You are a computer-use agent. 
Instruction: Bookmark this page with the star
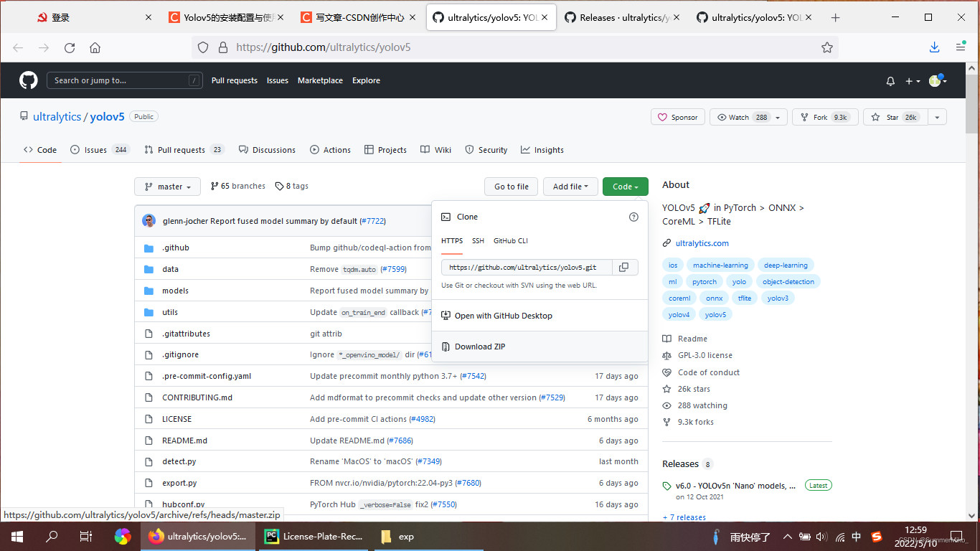(x=827, y=47)
